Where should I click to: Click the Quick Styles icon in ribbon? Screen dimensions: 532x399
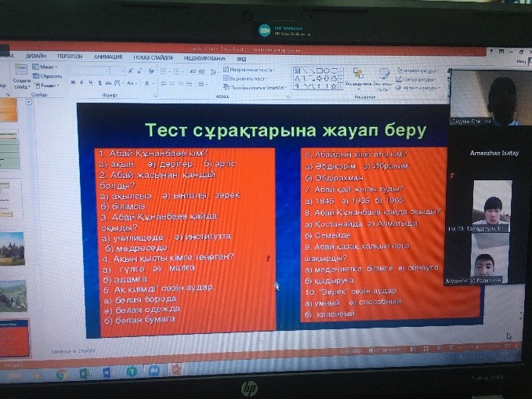coord(383,77)
